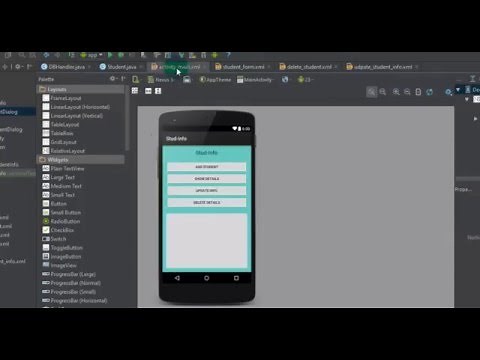
Task: Run the app with the green play icon
Action: (x=110, y=55)
